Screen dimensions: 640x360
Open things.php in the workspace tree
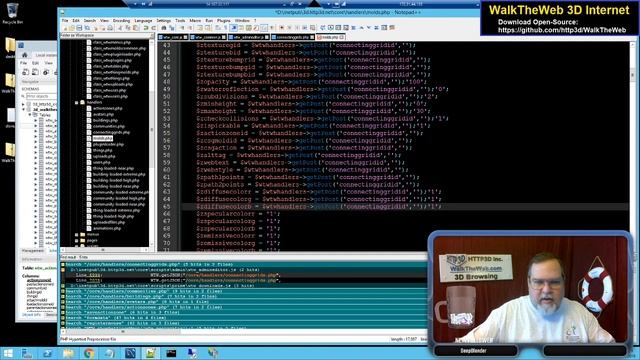102,150
